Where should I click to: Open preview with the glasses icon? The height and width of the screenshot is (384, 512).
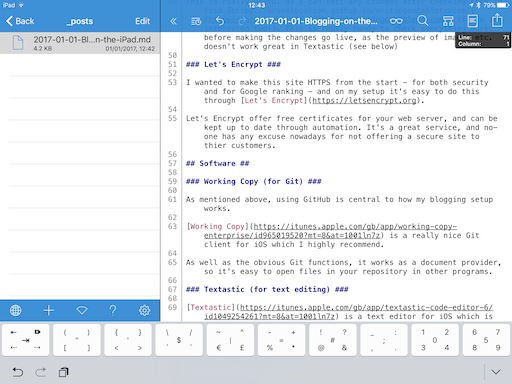coord(396,21)
